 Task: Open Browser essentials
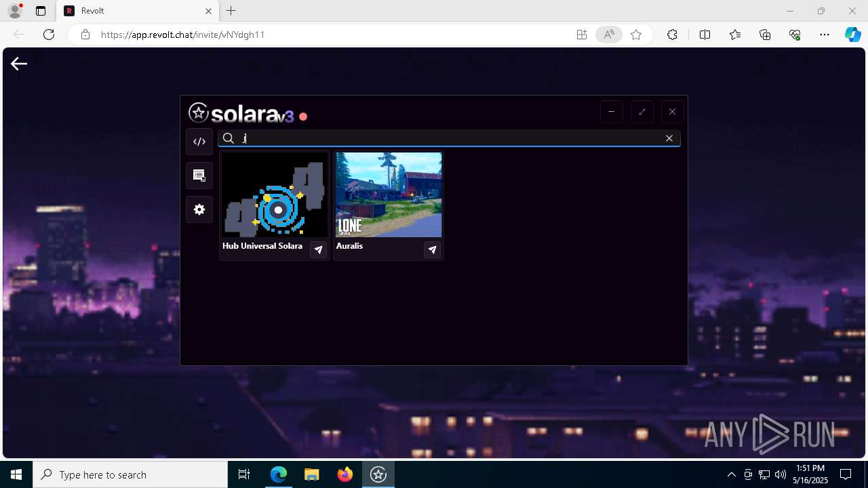(795, 35)
